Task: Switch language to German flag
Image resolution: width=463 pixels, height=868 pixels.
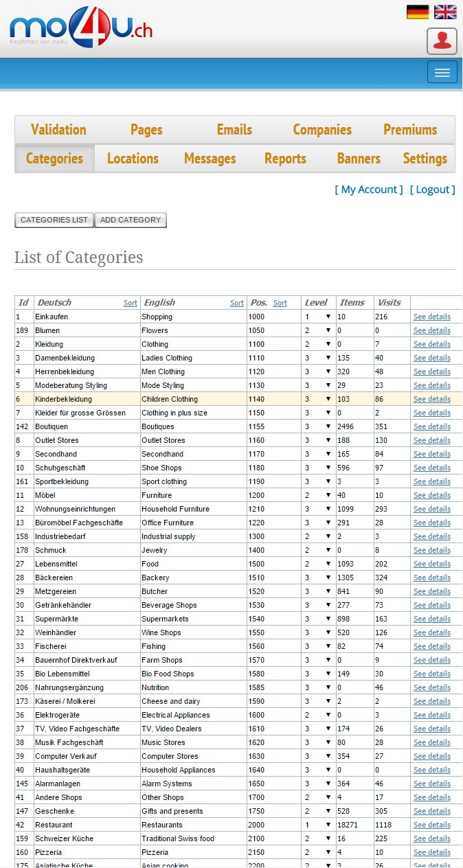Action: pyautogui.click(x=418, y=12)
